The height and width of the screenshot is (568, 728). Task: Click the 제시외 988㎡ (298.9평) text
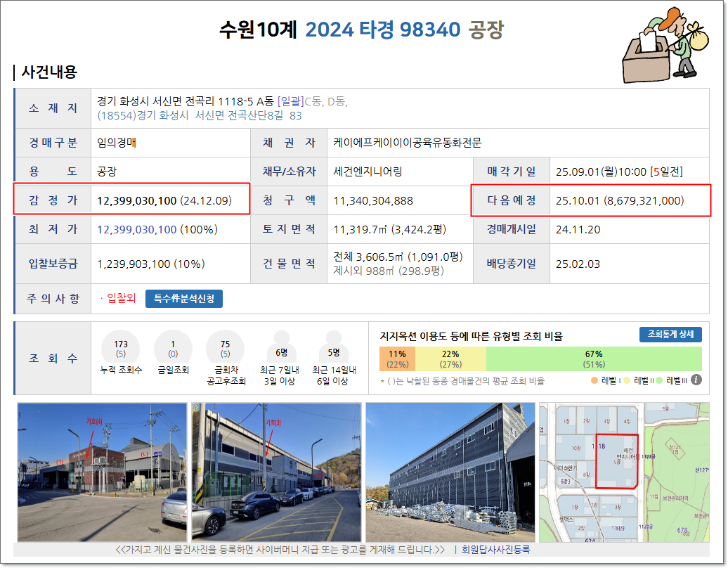click(388, 271)
